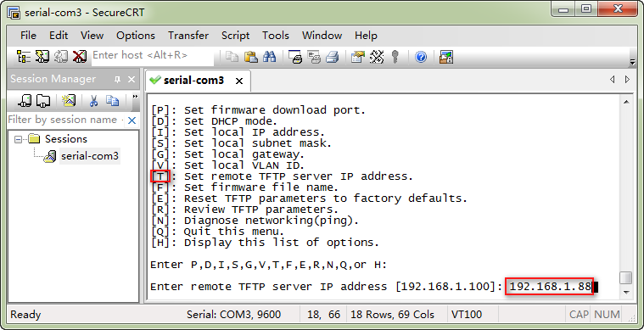Click the Enter host input field
This screenshot has width=644, height=330.
click(x=152, y=55)
